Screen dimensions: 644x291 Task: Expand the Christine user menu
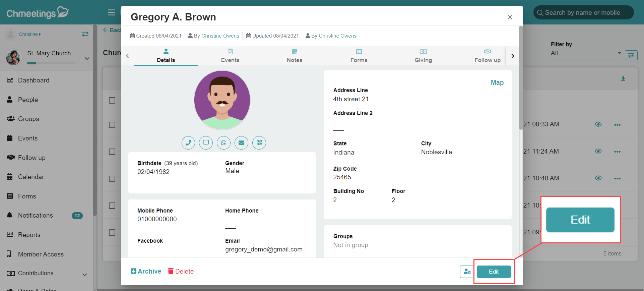tap(29, 34)
